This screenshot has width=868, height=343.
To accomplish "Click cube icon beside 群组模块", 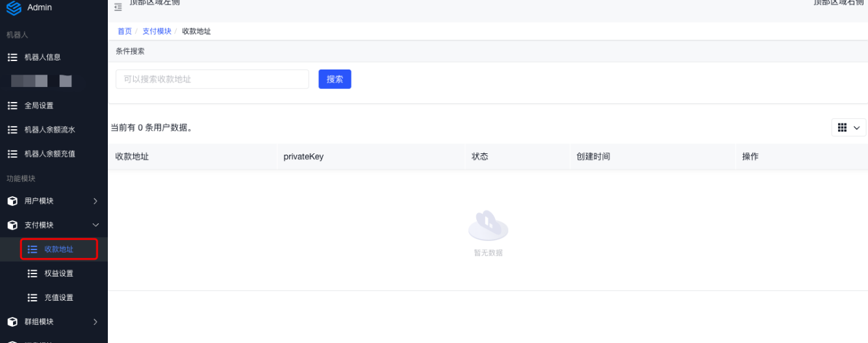I will [12, 322].
